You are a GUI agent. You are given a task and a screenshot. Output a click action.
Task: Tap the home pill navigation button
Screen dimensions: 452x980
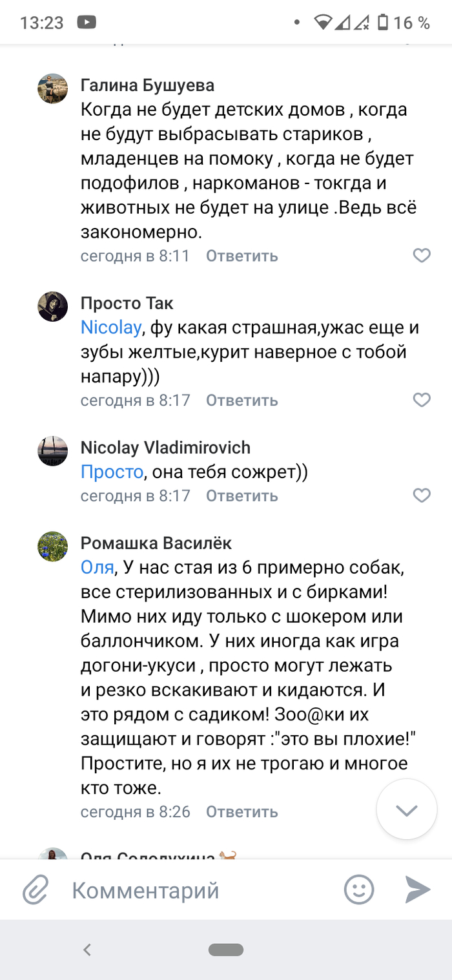click(226, 950)
